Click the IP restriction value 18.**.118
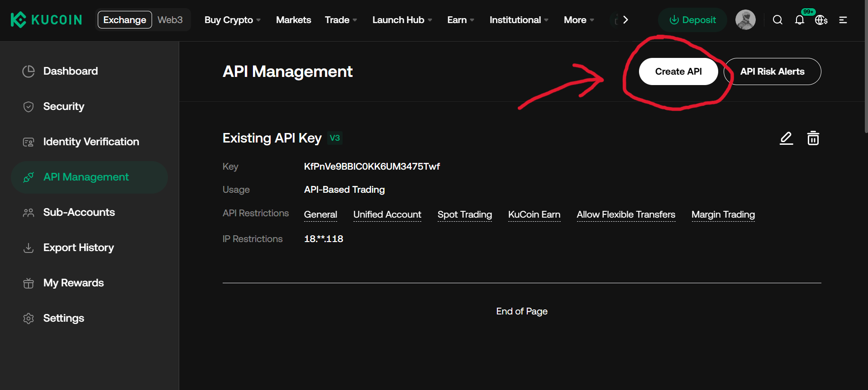This screenshot has height=390, width=868. [324, 239]
